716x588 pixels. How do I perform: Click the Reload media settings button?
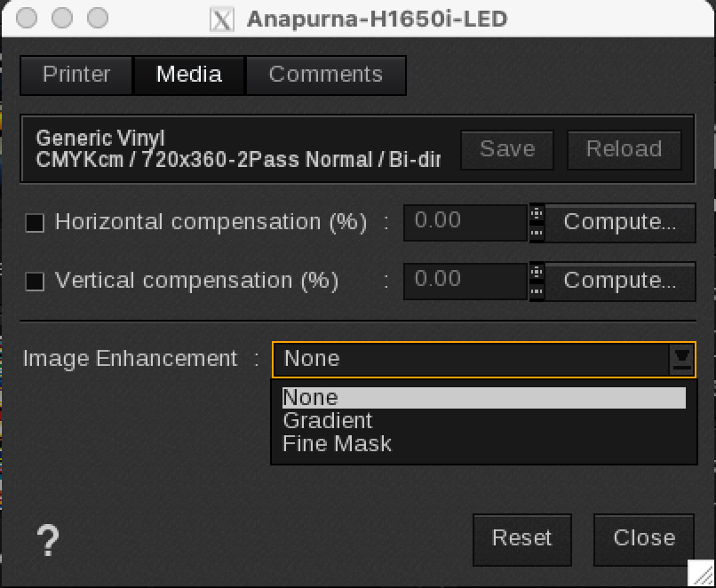tap(624, 149)
